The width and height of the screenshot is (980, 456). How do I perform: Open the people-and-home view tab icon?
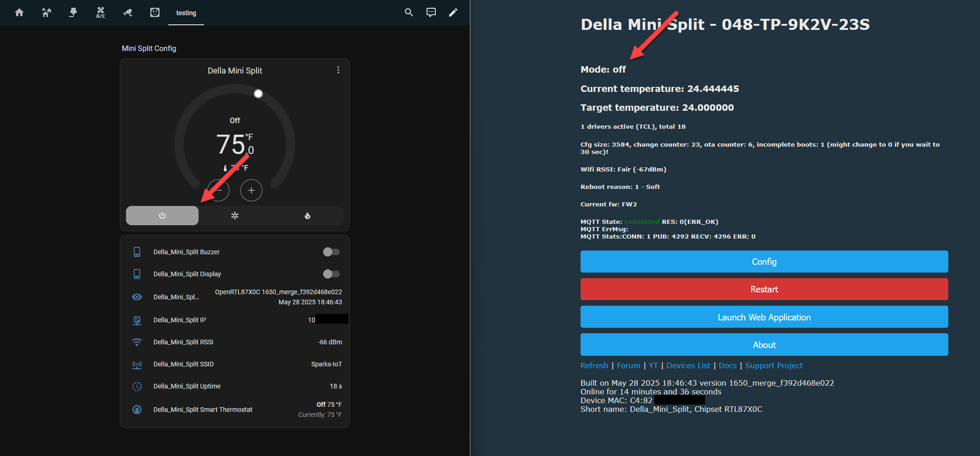click(46, 12)
